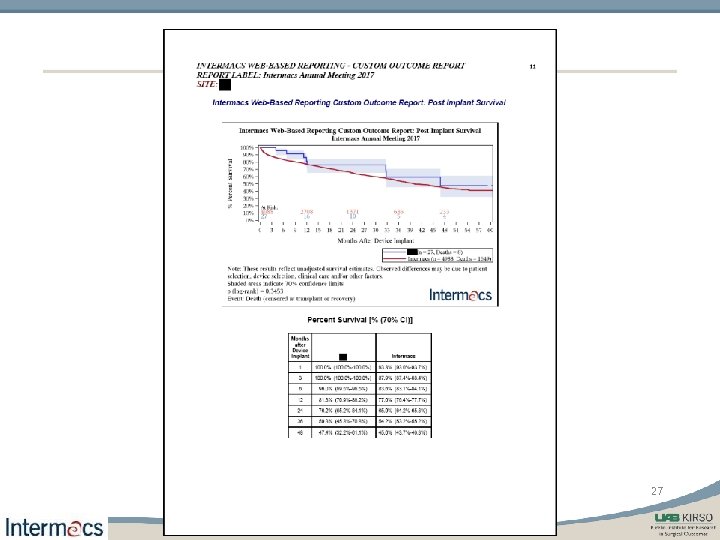Click 'Shaded areas indicate 70% confidence limits' line

pos(285,284)
